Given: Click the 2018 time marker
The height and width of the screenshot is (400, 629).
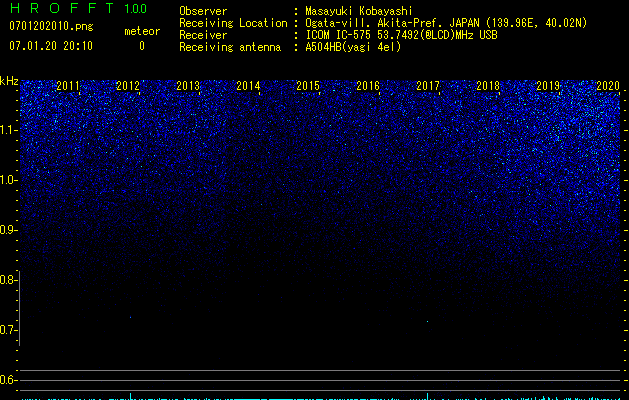Looking at the screenshot, I should click(488, 85).
